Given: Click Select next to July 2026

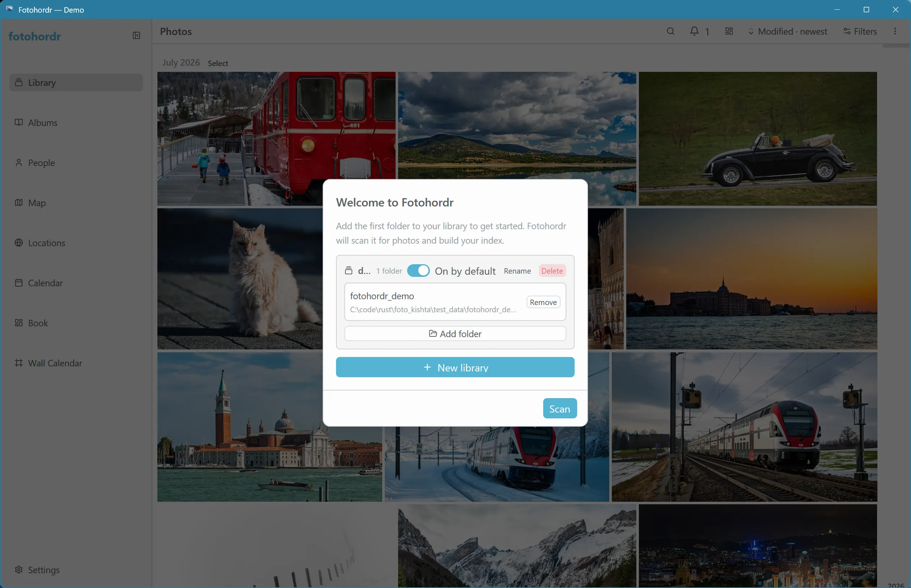Looking at the screenshot, I should tap(218, 64).
